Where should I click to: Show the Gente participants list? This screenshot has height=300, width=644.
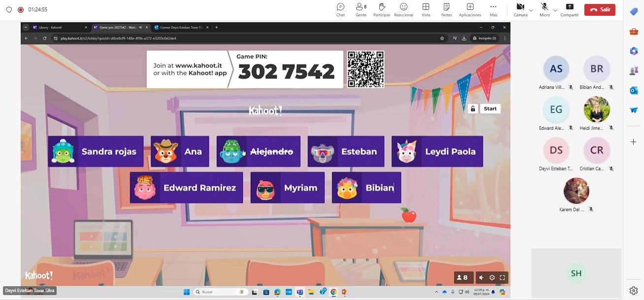[361, 9]
